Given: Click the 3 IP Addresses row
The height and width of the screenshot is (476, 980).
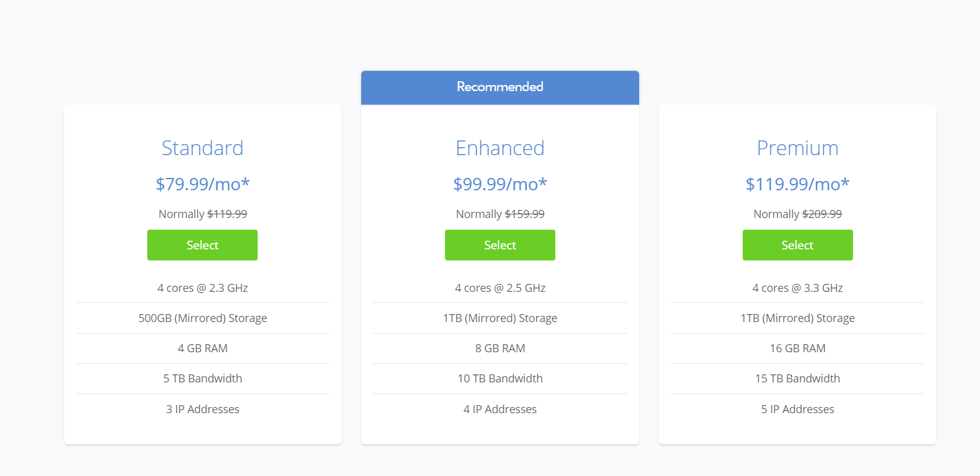Looking at the screenshot, I should click(x=202, y=409).
